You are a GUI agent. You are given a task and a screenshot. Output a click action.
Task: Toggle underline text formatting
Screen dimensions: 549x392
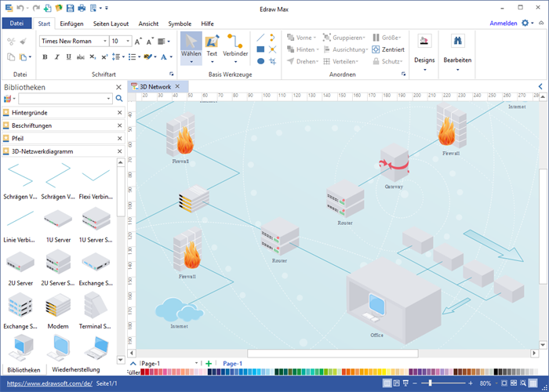[x=68, y=57]
